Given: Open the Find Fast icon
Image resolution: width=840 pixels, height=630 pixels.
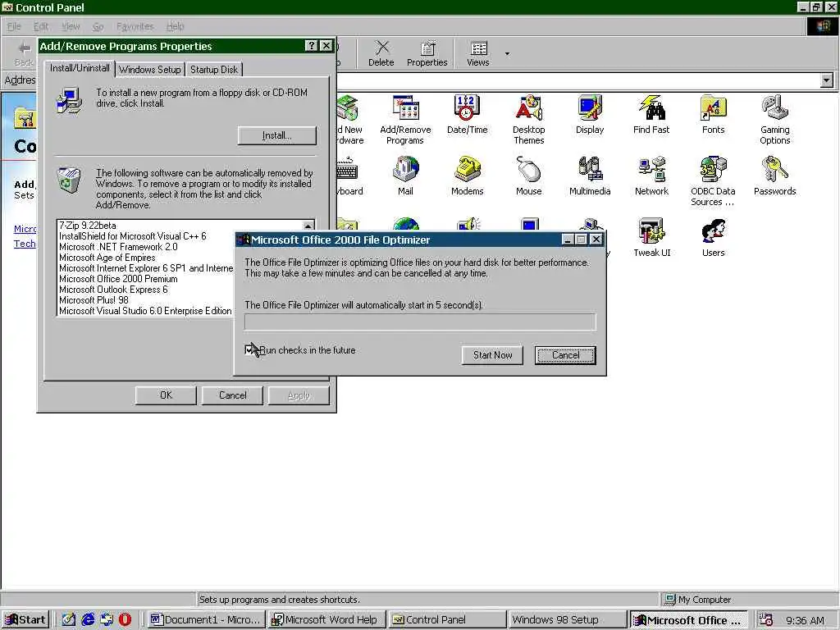Looking at the screenshot, I should (x=651, y=114).
